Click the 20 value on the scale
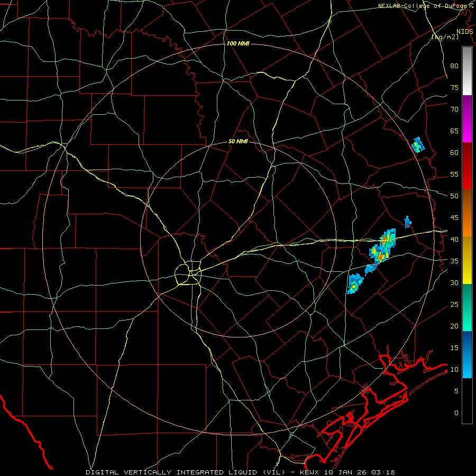Viewport: 476px width, 476px height. click(x=454, y=326)
